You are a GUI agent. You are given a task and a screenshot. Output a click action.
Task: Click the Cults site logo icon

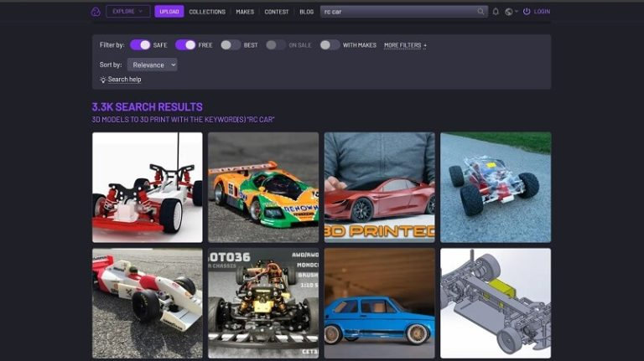click(96, 12)
